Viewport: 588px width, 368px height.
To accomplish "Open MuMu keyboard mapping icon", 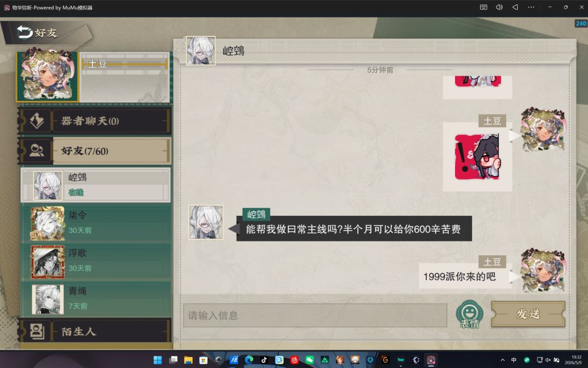I will [x=483, y=7].
